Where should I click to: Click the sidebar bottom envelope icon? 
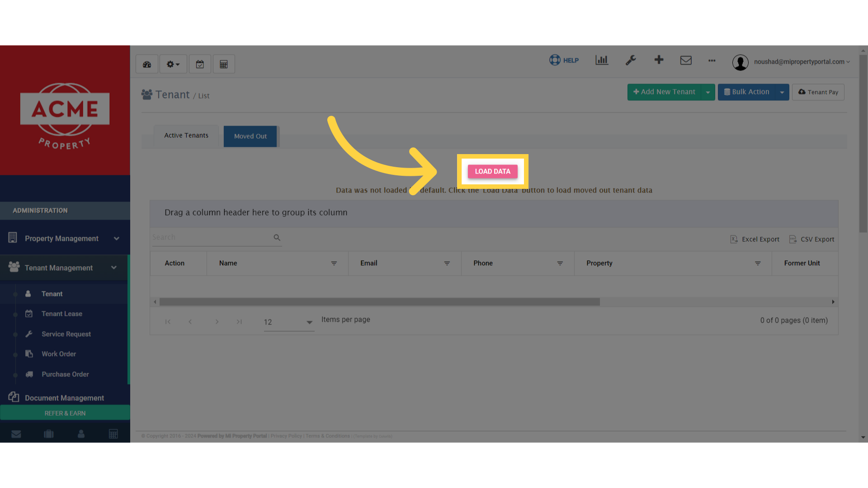[x=16, y=434]
